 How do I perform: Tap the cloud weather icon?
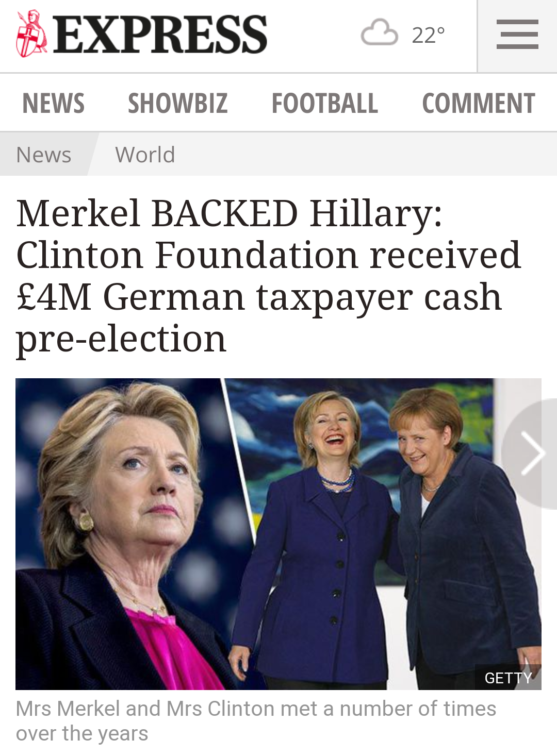[380, 32]
